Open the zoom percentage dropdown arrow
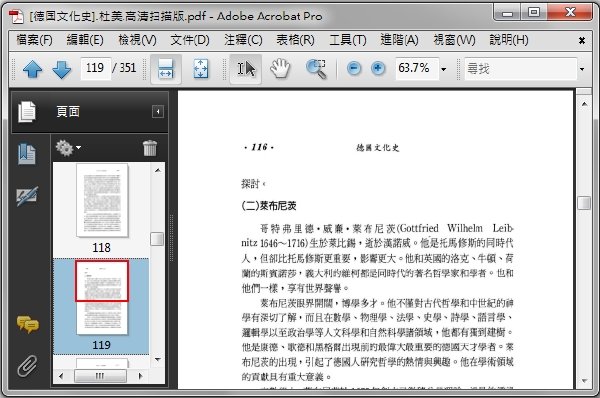600x398 pixels. tap(444, 69)
